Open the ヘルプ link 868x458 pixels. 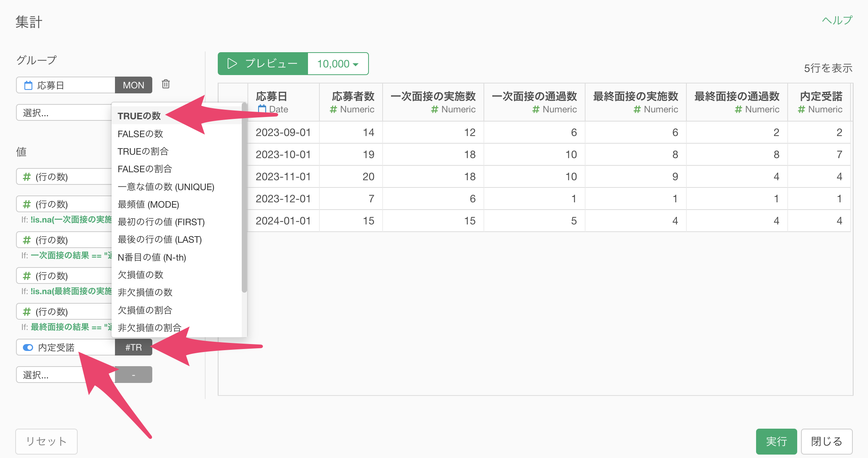point(837,20)
